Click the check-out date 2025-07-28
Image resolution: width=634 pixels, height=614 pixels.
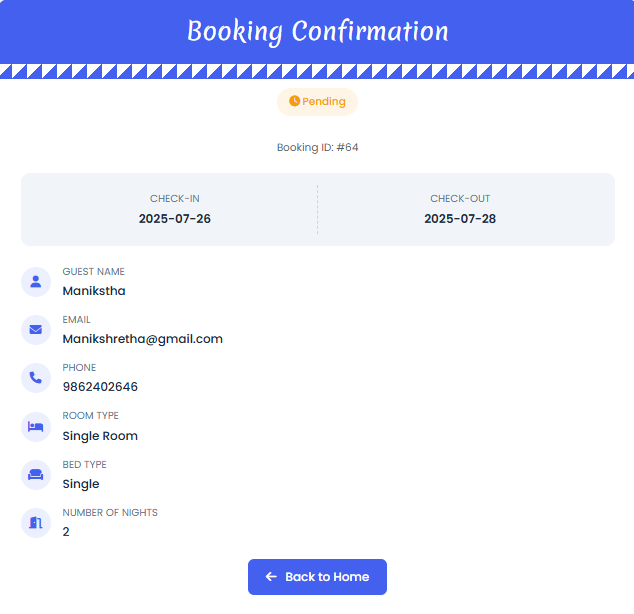point(460,218)
